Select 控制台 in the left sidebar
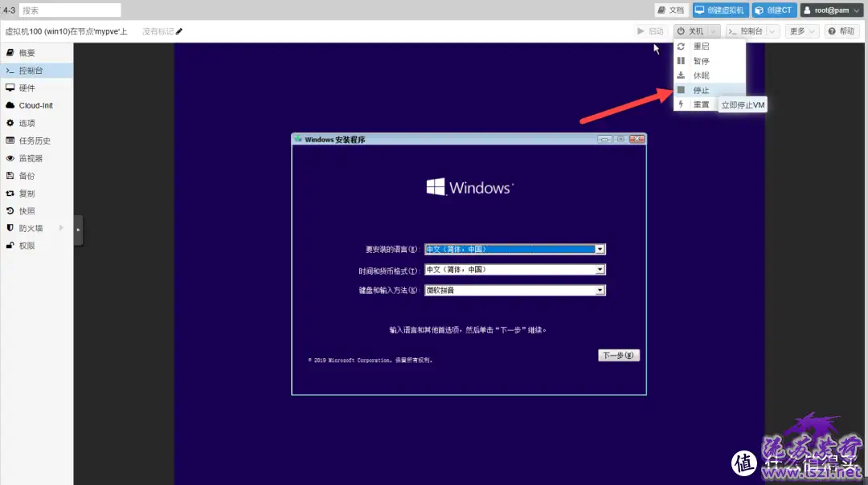Screen dimensions: 868x485 coord(36,70)
